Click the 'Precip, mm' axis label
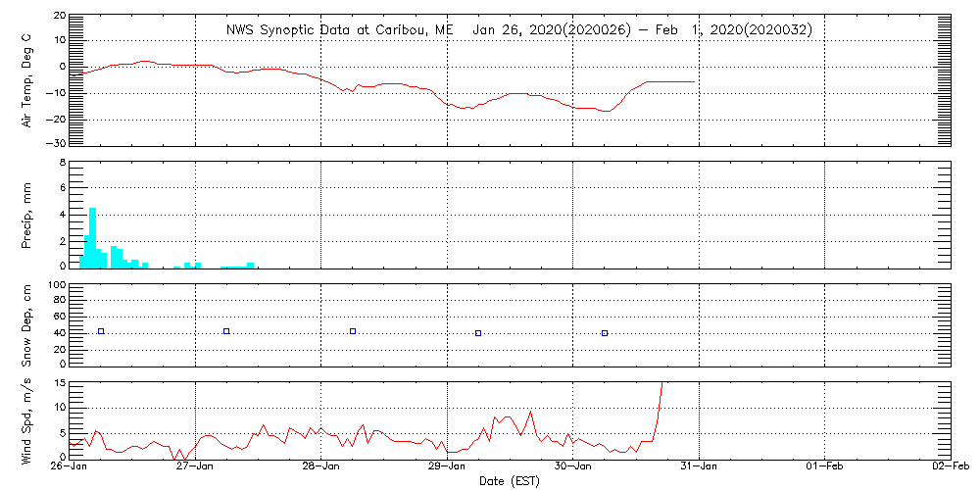The width and height of the screenshot is (980, 490). (x=27, y=214)
